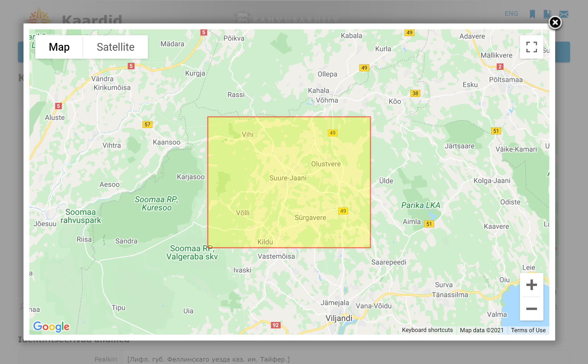Switch language to ENG
Viewport: 588px width, 364px height.
pyautogui.click(x=511, y=14)
